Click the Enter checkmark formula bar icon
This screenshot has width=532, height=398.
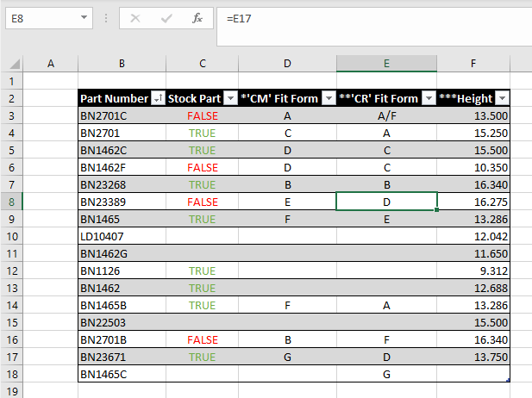pos(166,18)
